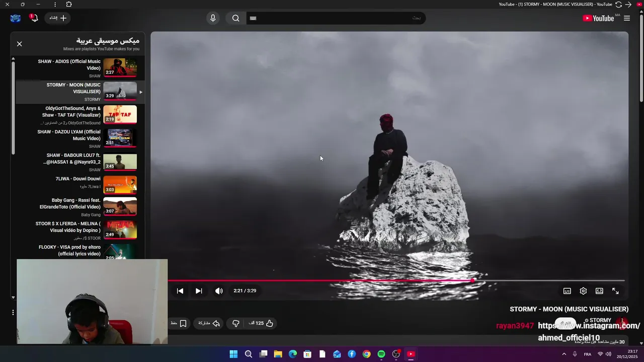
Task: Open player settings gear
Action: click(x=583, y=291)
